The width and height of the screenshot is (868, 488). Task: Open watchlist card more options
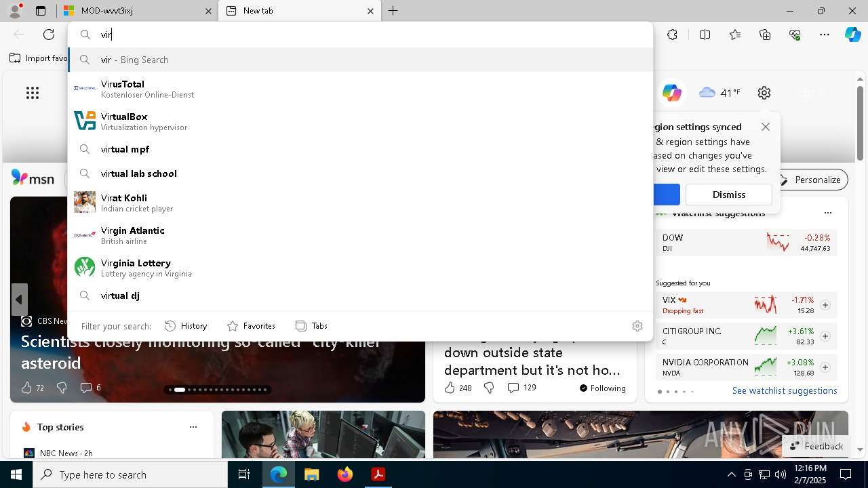coord(828,213)
